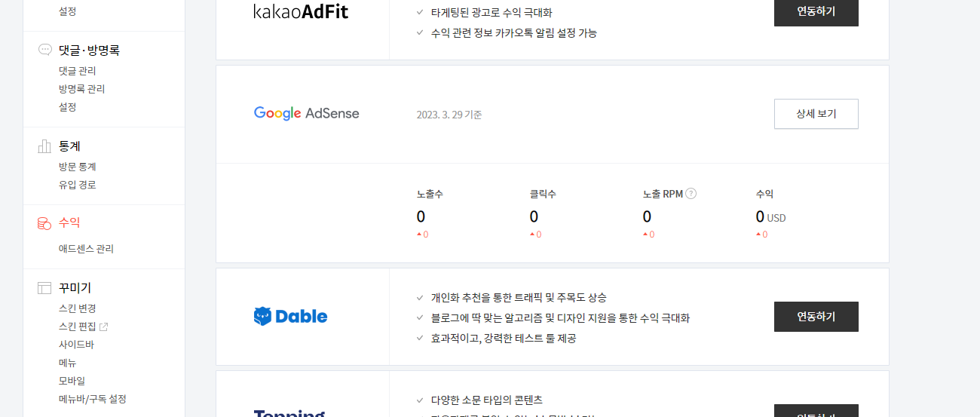Open 댓글 관리 in sidebar
This screenshot has width=980, height=417.
point(77,71)
